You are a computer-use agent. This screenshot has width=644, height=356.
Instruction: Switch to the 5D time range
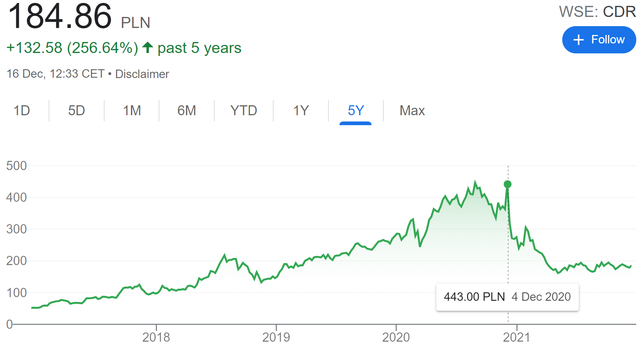(77, 110)
